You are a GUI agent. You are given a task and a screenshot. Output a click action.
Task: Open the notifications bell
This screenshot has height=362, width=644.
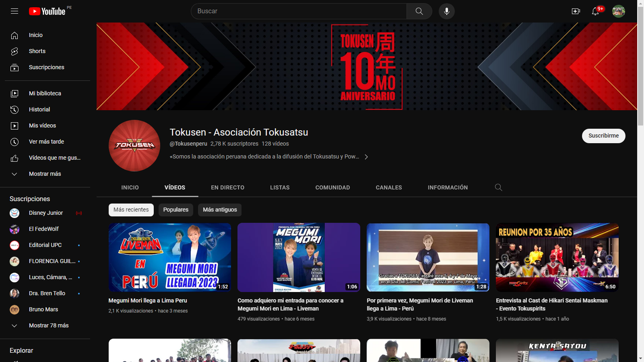595,11
